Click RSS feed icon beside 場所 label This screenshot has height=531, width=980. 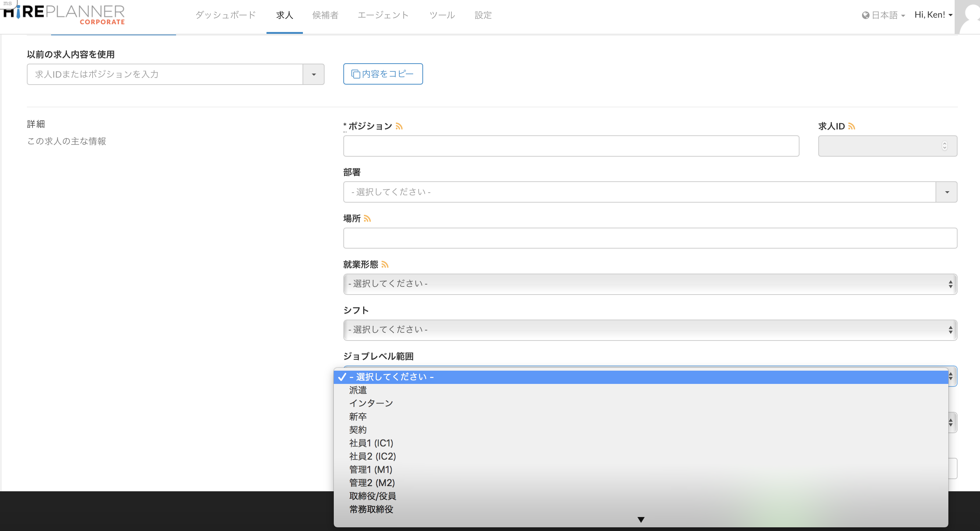367,218
